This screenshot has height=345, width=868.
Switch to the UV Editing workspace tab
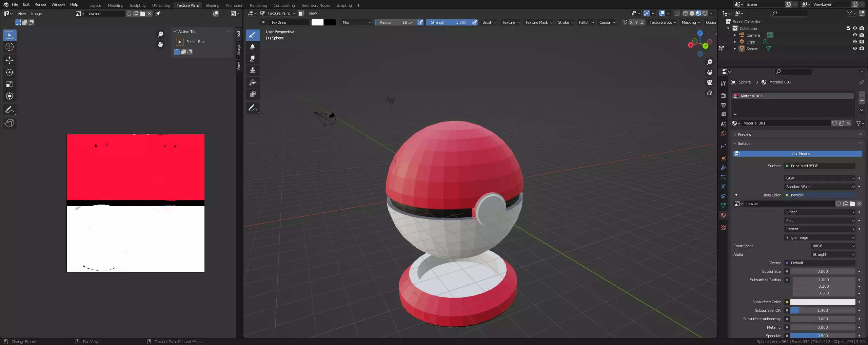(x=161, y=5)
